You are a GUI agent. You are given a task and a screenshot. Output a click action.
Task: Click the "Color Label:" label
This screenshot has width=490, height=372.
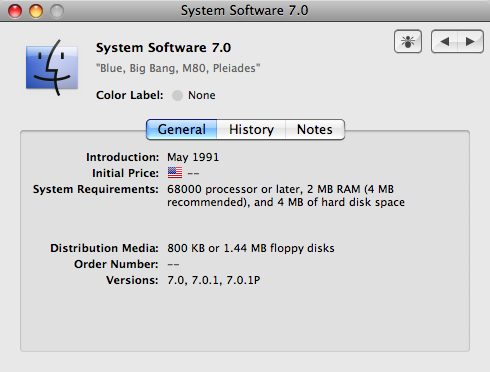tap(130, 95)
